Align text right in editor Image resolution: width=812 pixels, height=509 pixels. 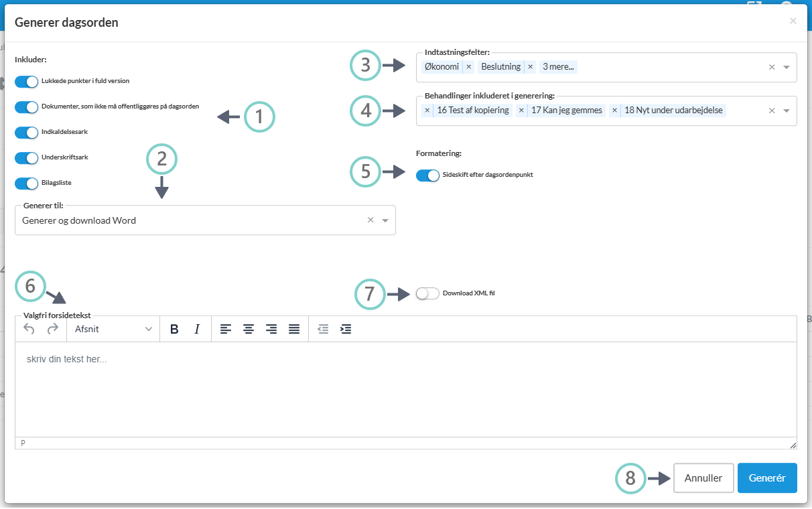coord(271,329)
